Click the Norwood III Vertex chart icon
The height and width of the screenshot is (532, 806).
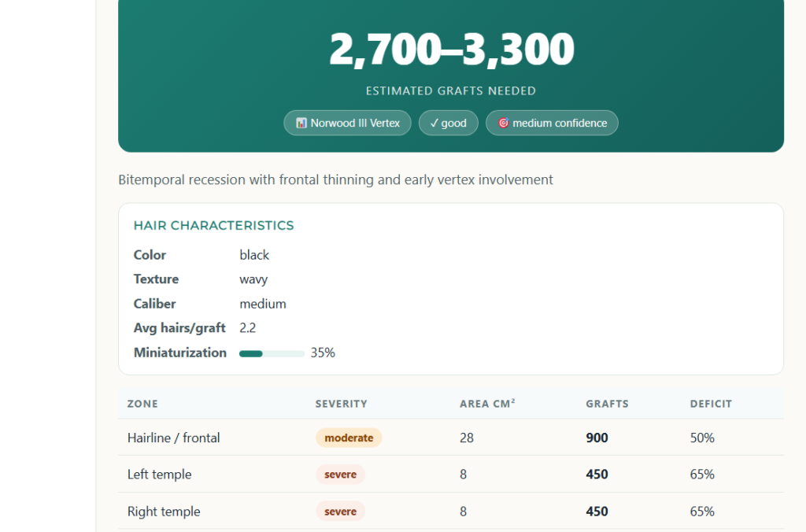coord(301,123)
